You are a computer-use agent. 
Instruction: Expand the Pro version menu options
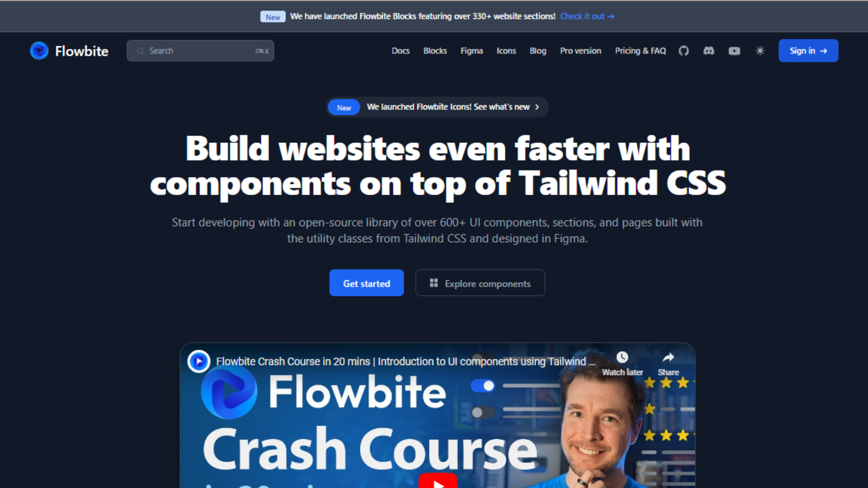(580, 51)
